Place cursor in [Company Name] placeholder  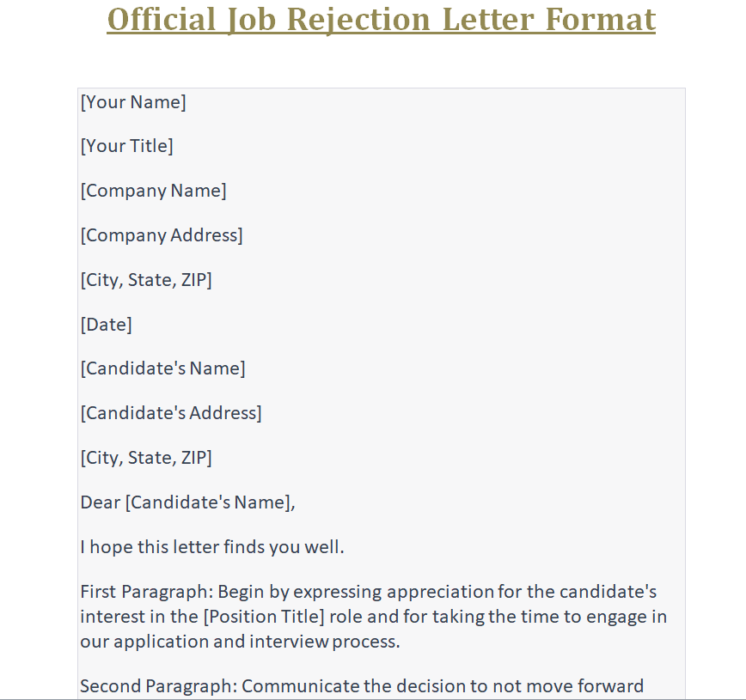[x=154, y=191]
